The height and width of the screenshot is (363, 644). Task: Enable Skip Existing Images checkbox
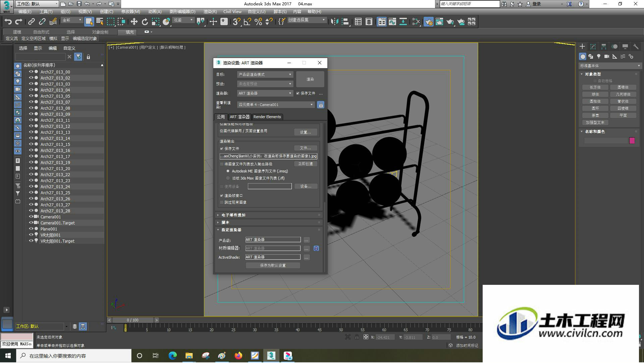(222, 203)
